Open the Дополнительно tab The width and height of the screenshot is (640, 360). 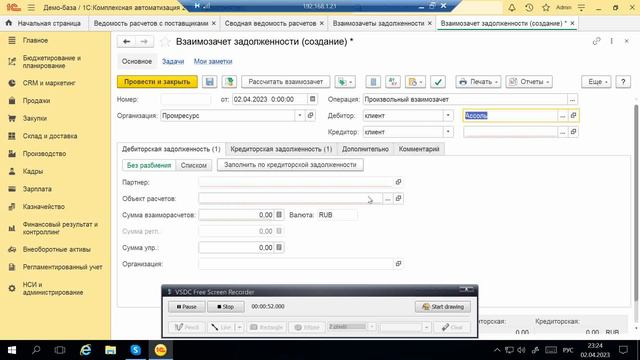coord(365,149)
